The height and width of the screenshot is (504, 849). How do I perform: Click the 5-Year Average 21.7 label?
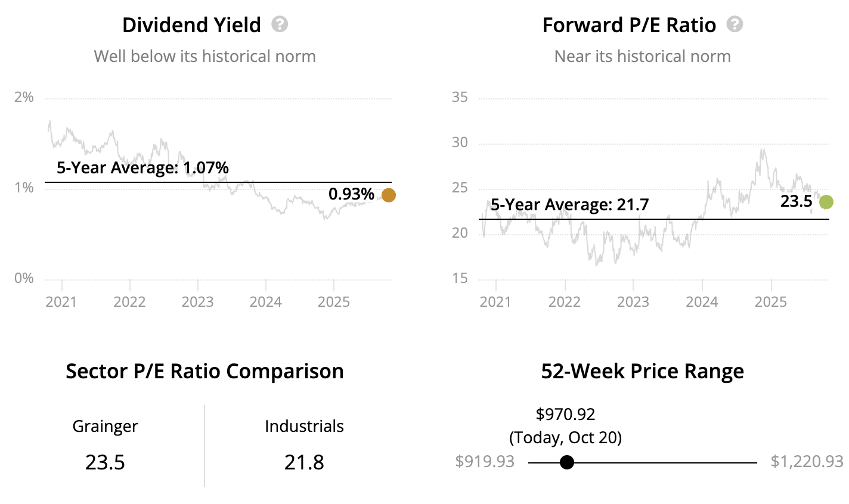[569, 205]
